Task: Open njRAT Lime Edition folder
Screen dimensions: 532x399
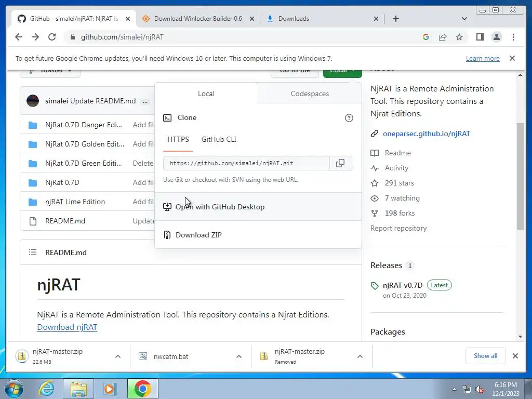Action: (x=75, y=202)
